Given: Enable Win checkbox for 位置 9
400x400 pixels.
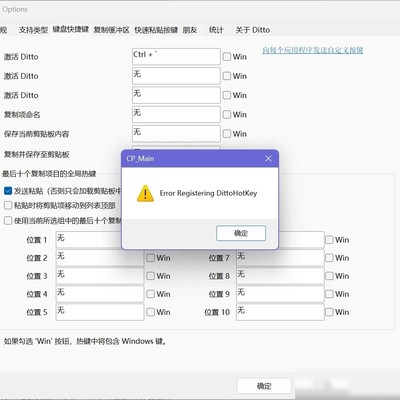Looking at the screenshot, I should coord(329,294).
